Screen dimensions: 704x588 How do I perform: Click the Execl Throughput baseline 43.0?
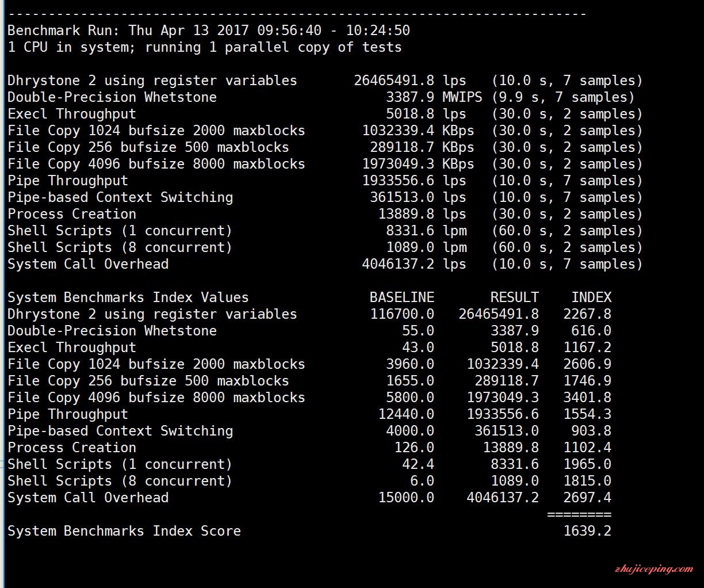418,348
